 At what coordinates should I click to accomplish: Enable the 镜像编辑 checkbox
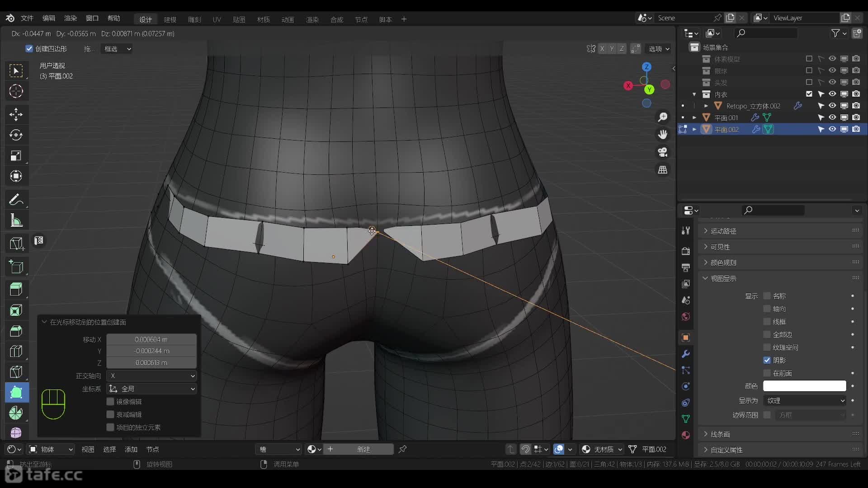110,401
